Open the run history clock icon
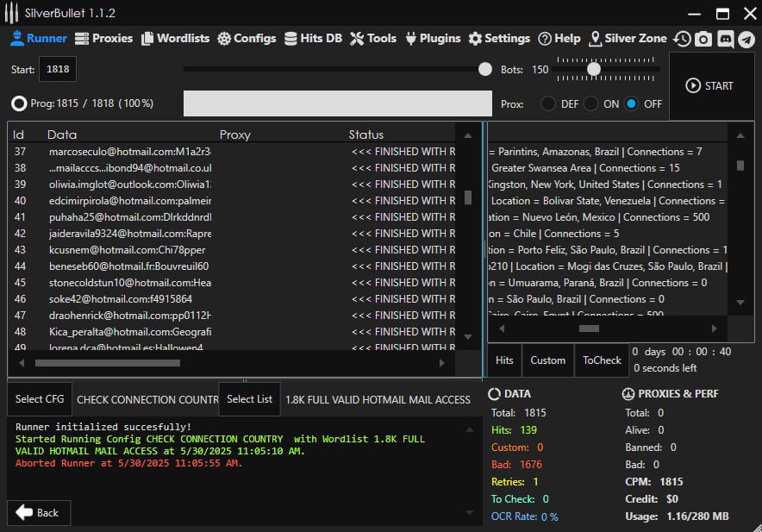The image size is (762, 532). tap(682, 39)
